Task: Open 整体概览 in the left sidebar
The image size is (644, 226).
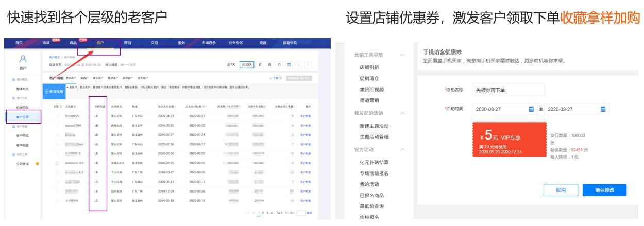Action: click(x=23, y=89)
